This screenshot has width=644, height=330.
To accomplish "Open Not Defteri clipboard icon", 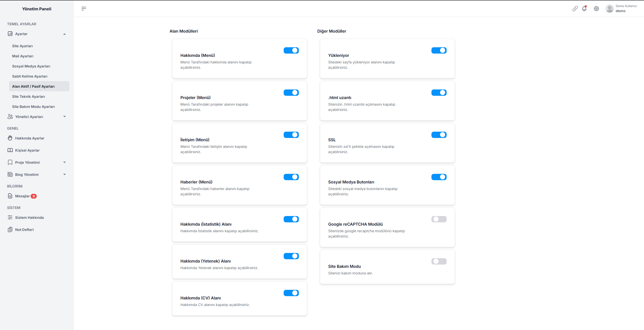I will click(10, 229).
